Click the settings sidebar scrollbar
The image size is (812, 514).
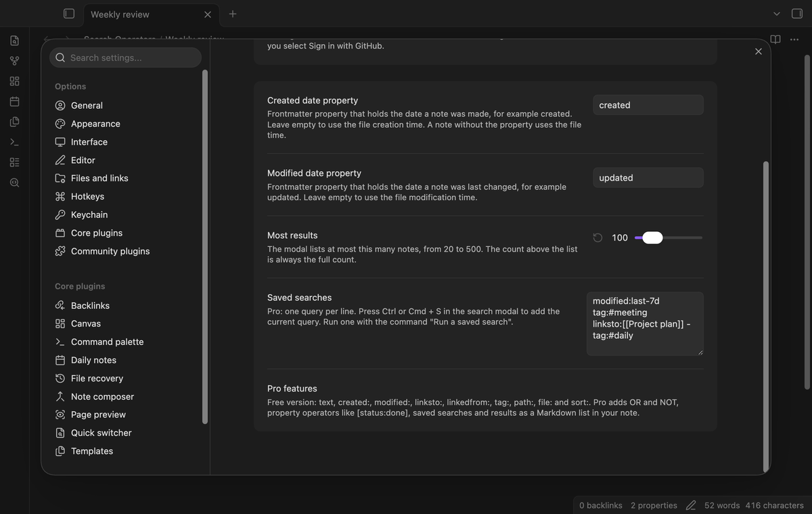pos(205,247)
